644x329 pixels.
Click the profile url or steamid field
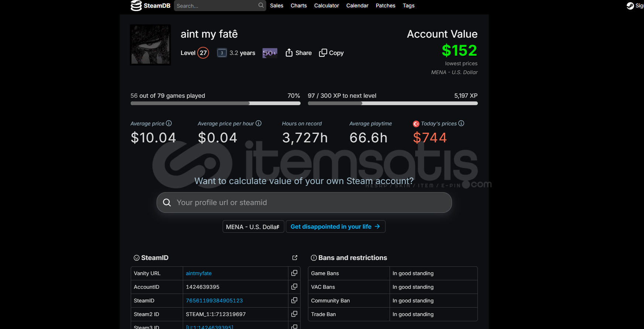(304, 202)
